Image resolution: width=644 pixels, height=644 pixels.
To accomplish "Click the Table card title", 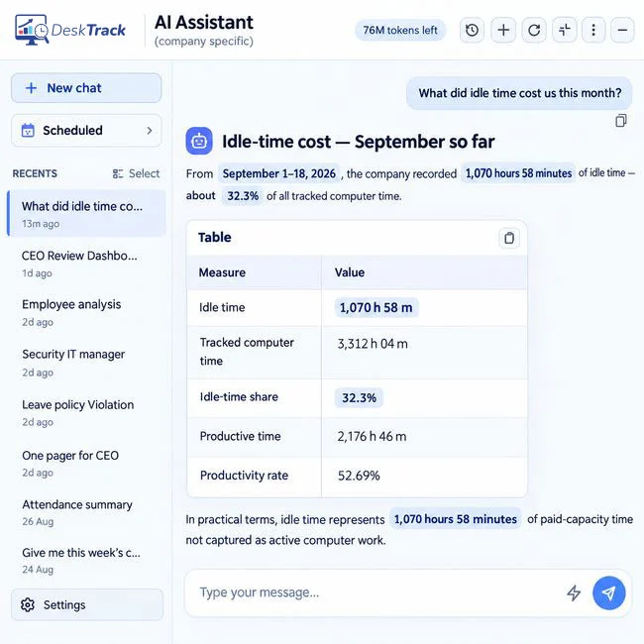I will click(x=214, y=238).
